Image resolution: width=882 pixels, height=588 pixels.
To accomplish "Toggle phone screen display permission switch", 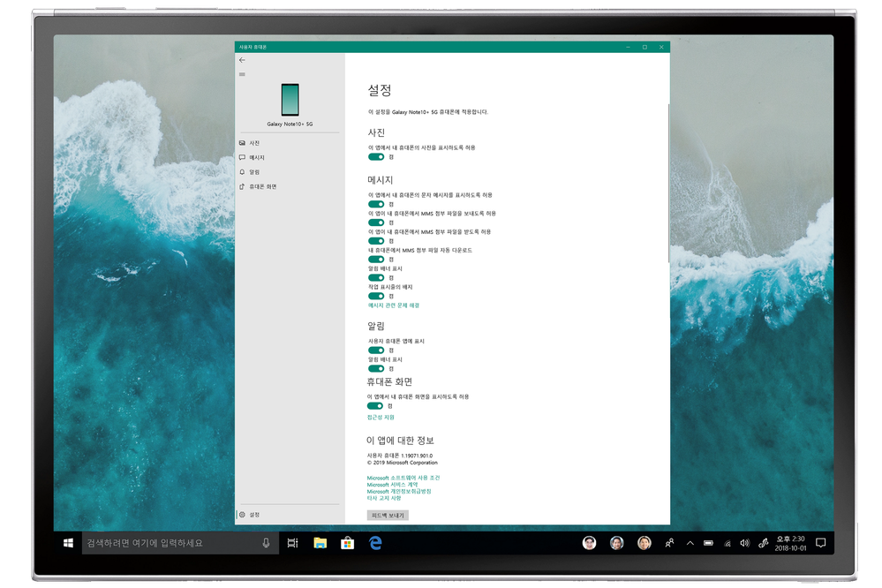I will 375,406.
